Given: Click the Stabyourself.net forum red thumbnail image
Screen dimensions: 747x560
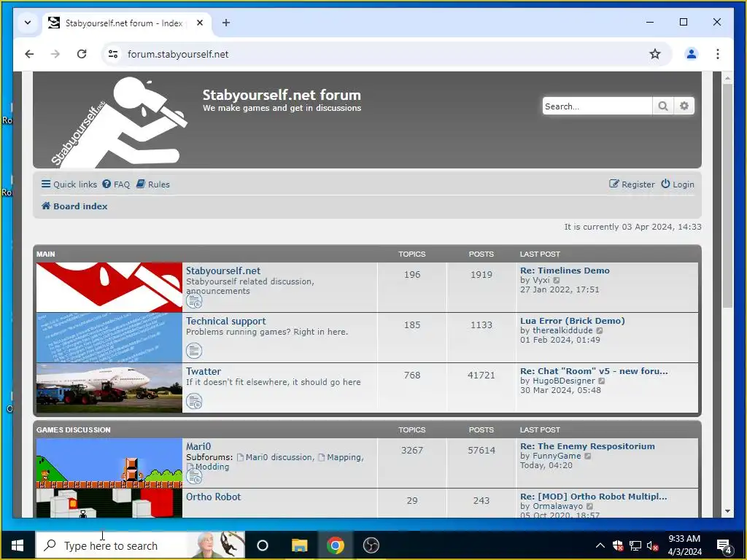Looking at the screenshot, I should tap(109, 287).
